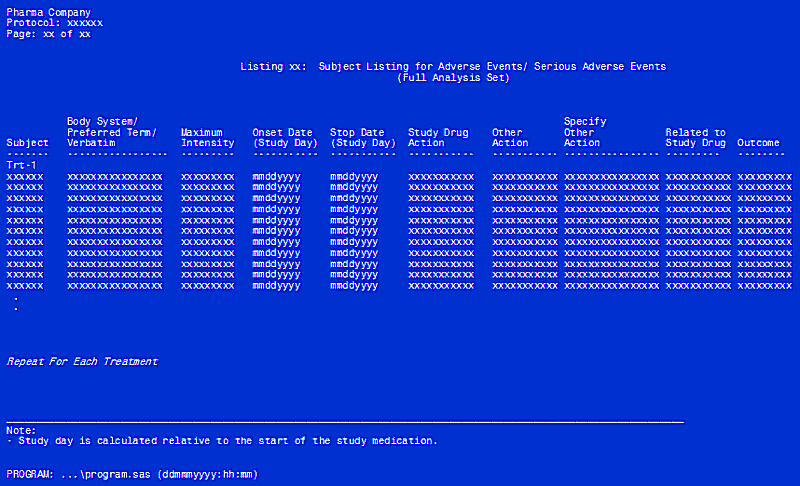Click the Body System/Preferred Term/Verbatim header
This screenshot has width=800, height=486.
coord(112,132)
